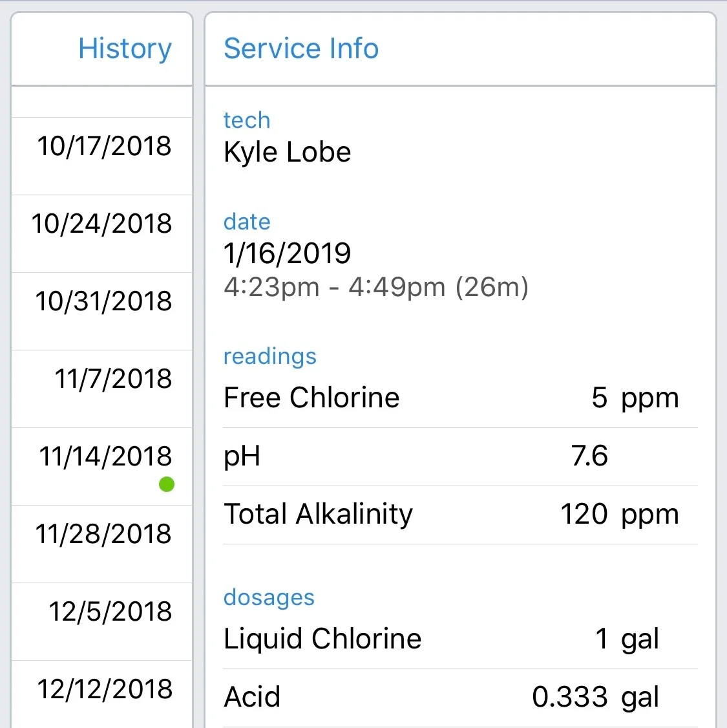Tap the Liquid Chlorine dosage row
Image resolution: width=727 pixels, height=728 pixels.
click(x=460, y=639)
